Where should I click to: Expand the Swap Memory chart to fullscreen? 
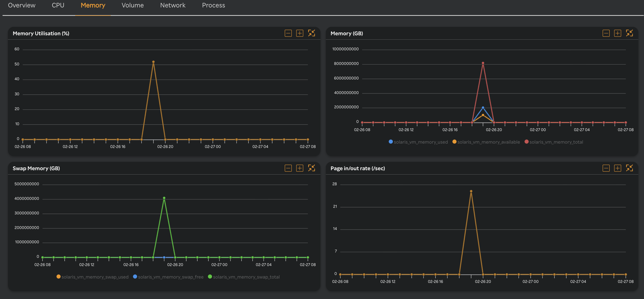click(x=312, y=168)
